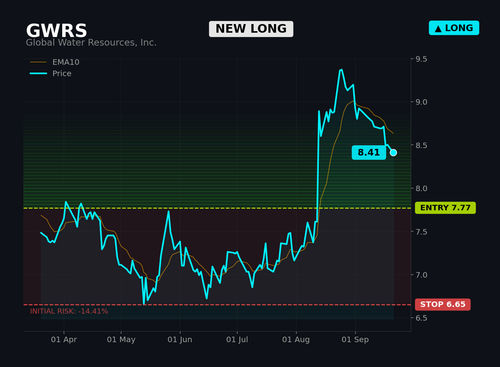
Task: Click the 01 Apr axis label
Action: pos(64,340)
